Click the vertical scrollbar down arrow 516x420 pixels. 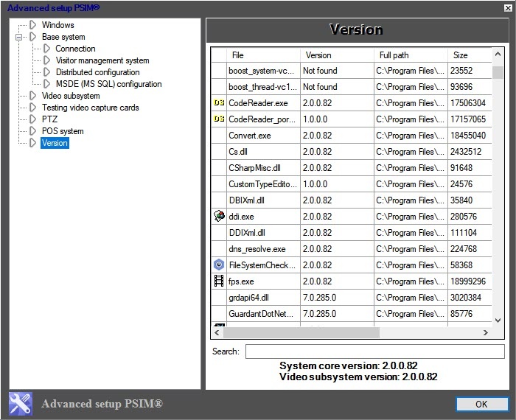point(498,321)
